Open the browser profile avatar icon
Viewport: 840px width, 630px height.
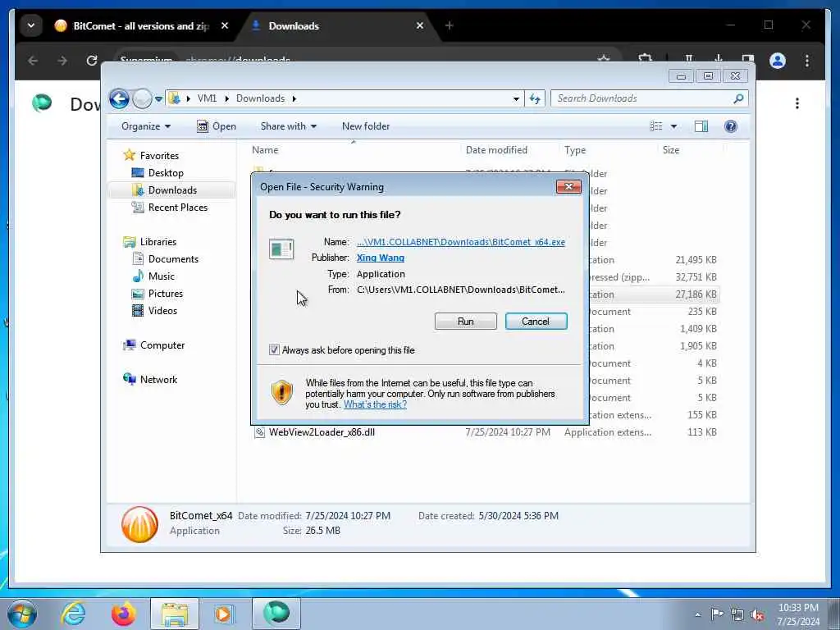[x=778, y=61]
